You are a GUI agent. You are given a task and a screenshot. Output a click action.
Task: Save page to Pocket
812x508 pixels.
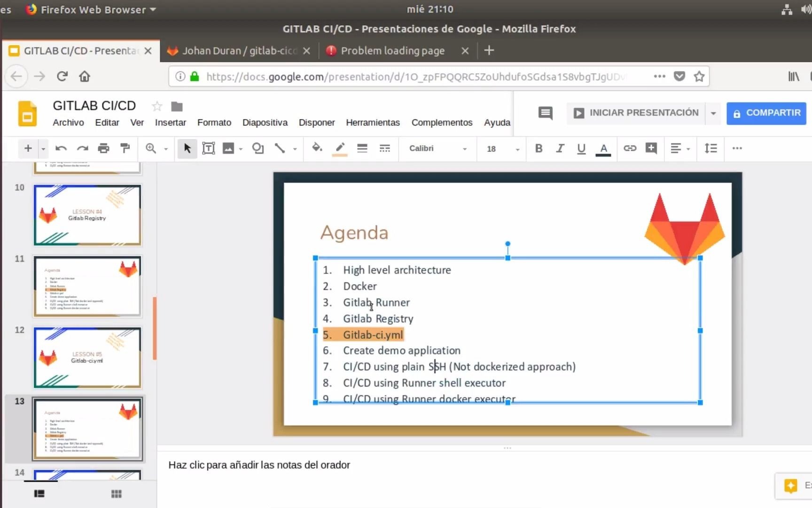[679, 76]
